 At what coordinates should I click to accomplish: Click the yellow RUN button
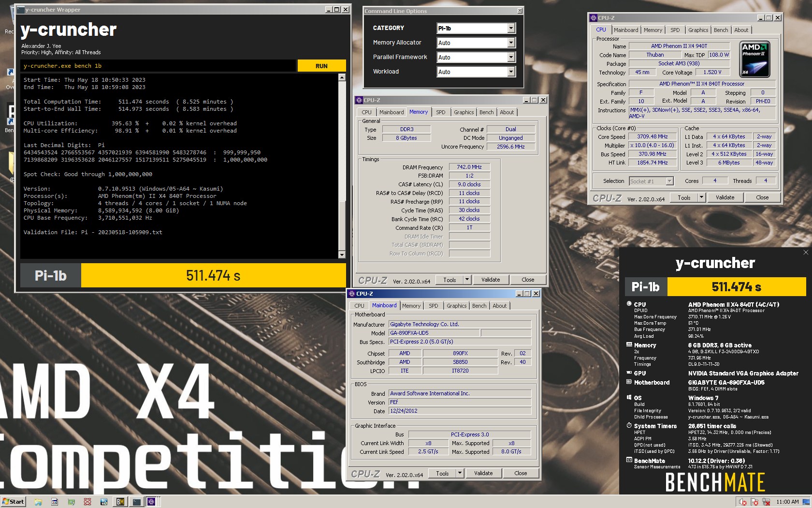(321, 66)
